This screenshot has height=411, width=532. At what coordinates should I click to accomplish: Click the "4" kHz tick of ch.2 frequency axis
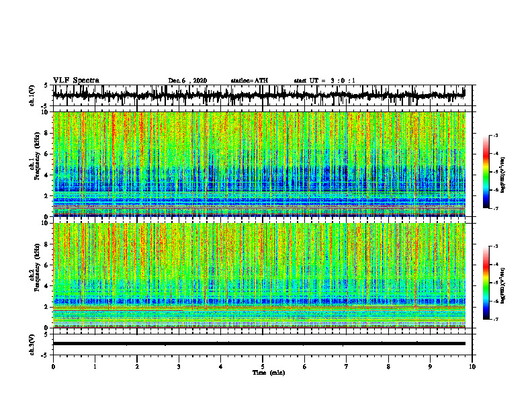tap(47, 286)
